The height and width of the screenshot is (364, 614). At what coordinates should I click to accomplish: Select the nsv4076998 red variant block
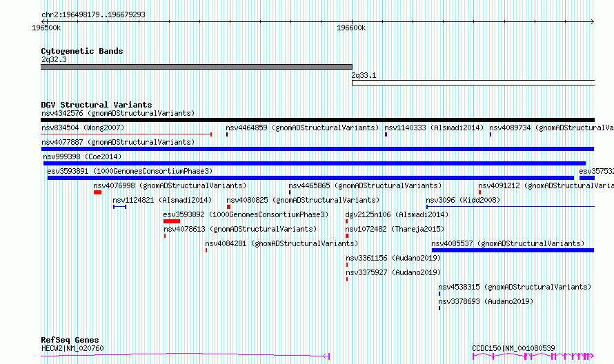coord(97,192)
